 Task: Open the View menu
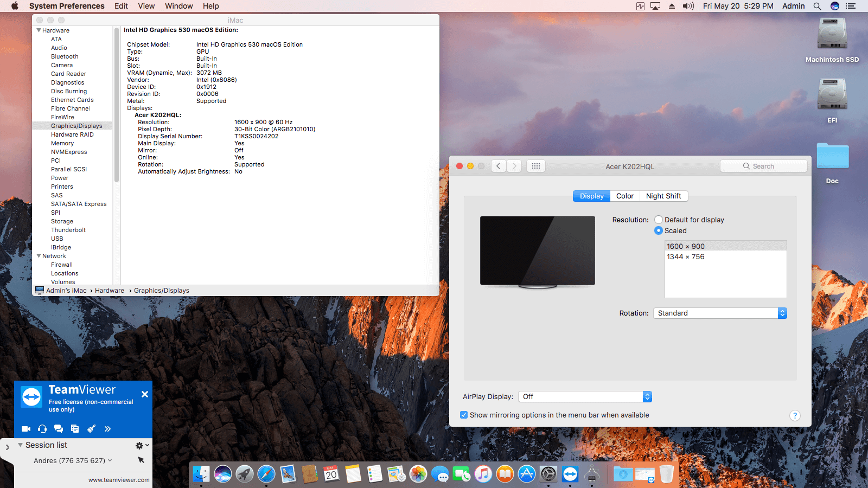pyautogui.click(x=146, y=6)
